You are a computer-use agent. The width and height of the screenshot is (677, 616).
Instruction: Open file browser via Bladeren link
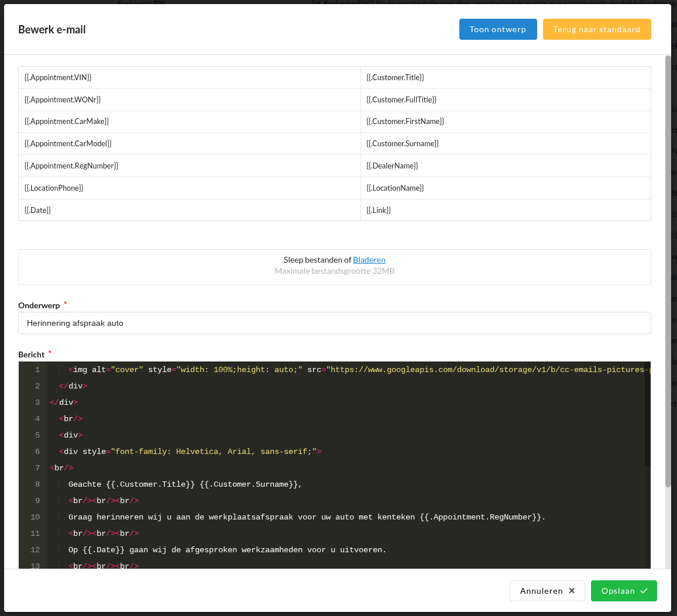tap(369, 260)
